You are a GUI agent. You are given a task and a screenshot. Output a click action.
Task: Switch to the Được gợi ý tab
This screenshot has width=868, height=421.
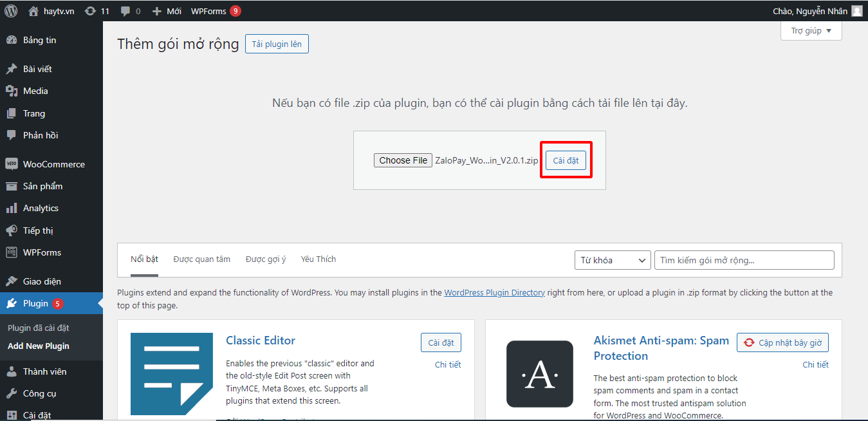(266, 259)
